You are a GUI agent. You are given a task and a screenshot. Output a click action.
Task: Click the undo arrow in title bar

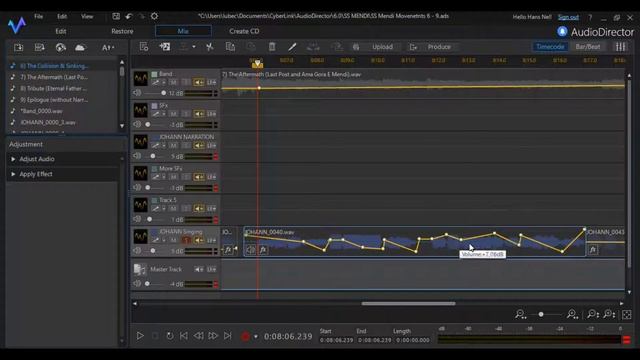pyautogui.click(x=129, y=16)
